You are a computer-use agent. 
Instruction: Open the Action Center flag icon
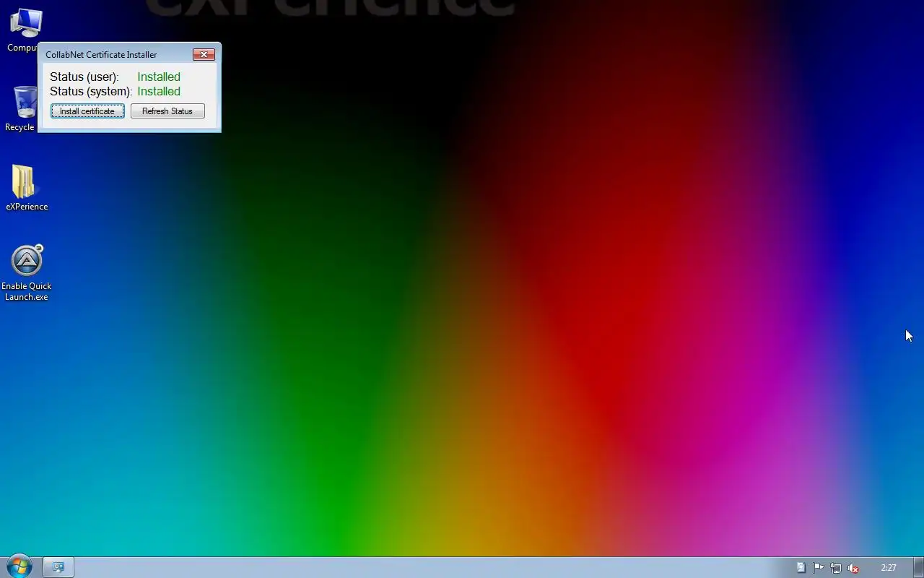pyautogui.click(x=818, y=568)
